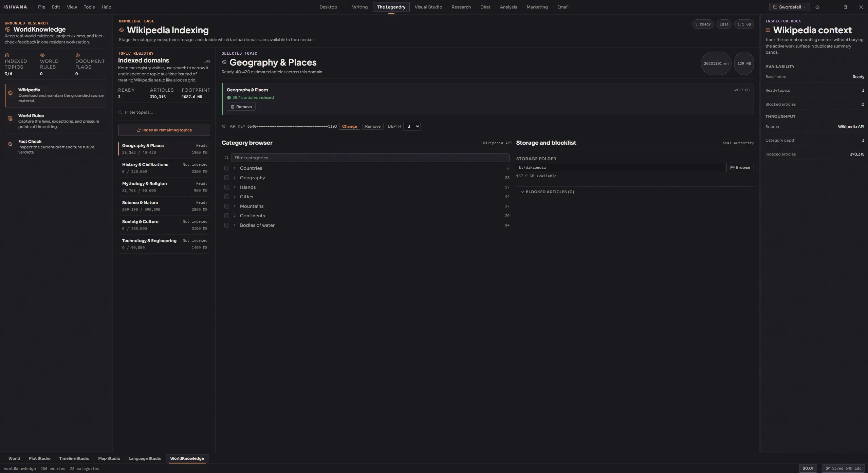Select Science & Nature topic

[x=164, y=206]
